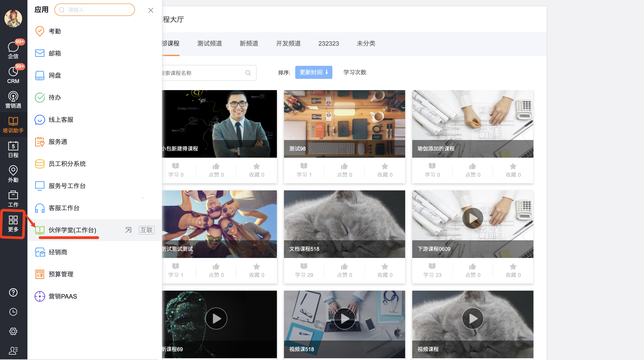Select 营销通 sidebar icon

coord(13,100)
